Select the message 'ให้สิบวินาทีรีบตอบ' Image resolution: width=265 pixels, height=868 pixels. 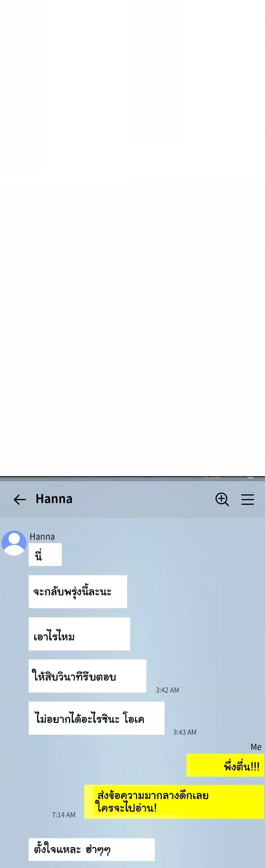87,676
